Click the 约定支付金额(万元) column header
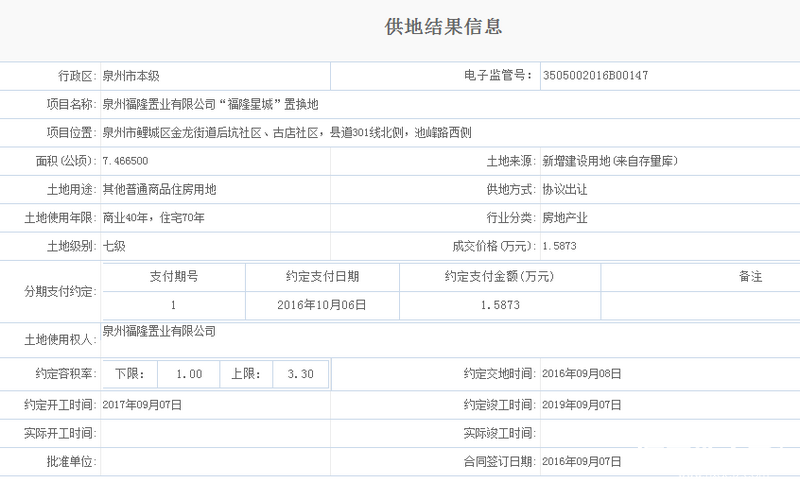The height and width of the screenshot is (483, 800). point(500,277)
